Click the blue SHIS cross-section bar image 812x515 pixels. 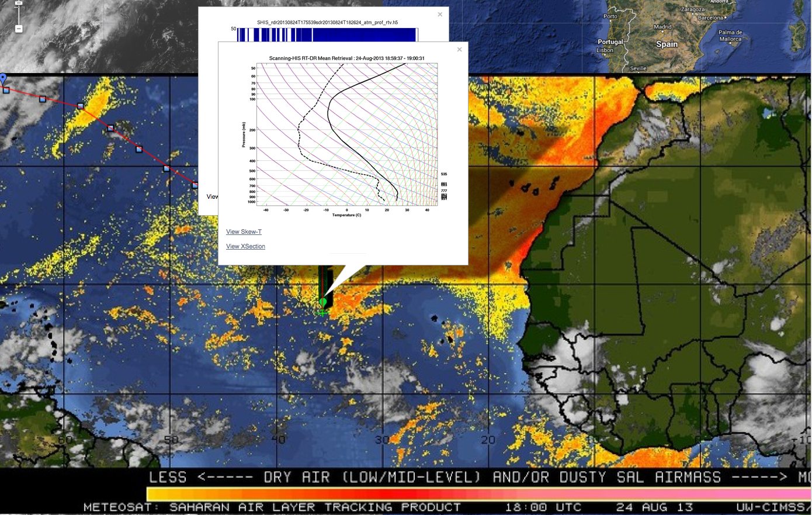pyautogui.click(x=327, y=34)
